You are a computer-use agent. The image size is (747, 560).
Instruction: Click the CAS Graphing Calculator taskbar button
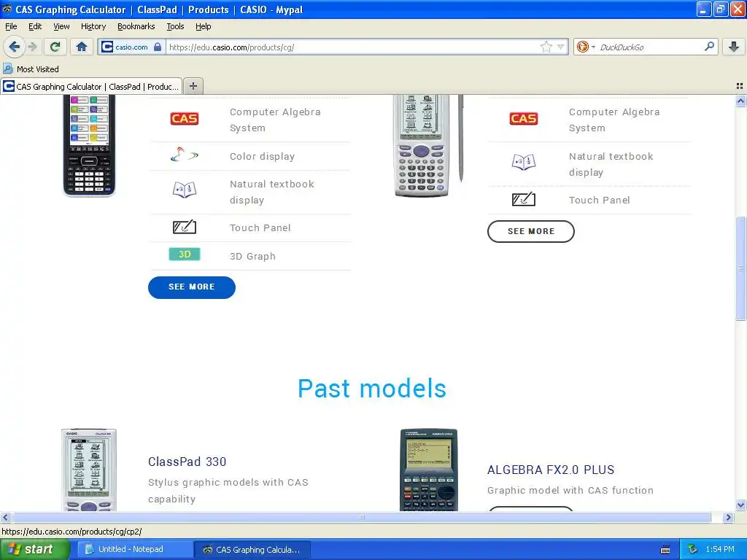252,549
